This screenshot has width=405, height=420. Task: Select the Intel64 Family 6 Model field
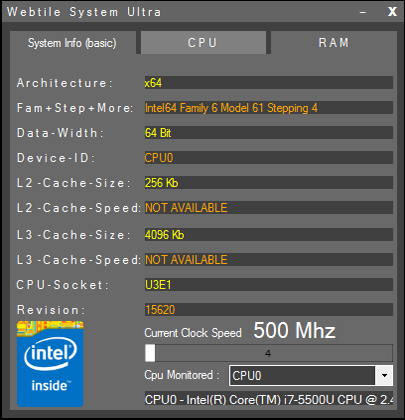point(269,108)
